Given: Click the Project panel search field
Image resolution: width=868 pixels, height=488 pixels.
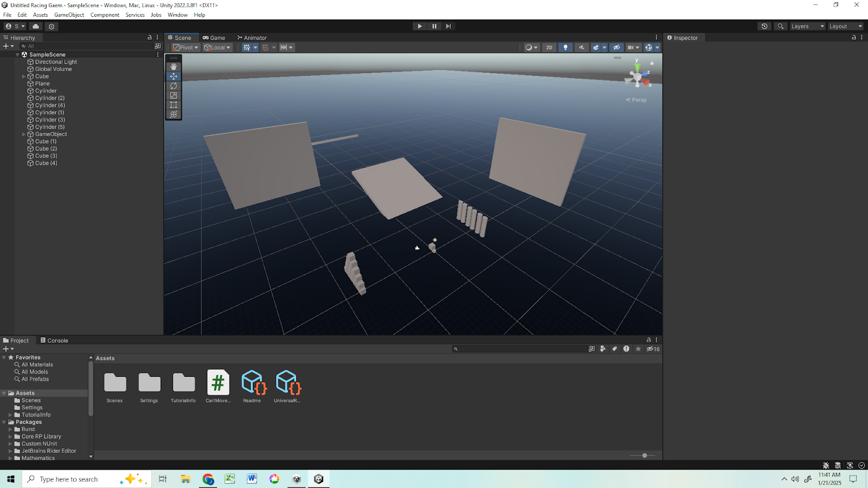Looking at the screenshot, I should click(x=521, y=349).
